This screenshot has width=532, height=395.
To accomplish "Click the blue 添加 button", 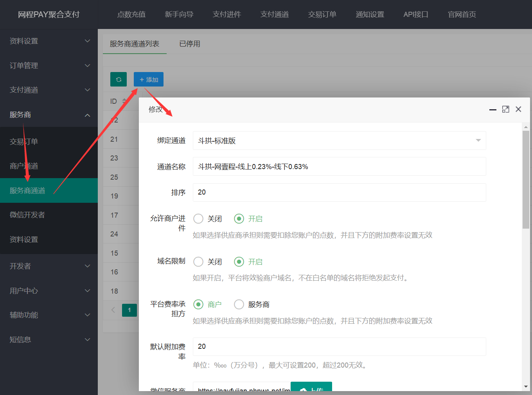I will click(x=149, y=79).
